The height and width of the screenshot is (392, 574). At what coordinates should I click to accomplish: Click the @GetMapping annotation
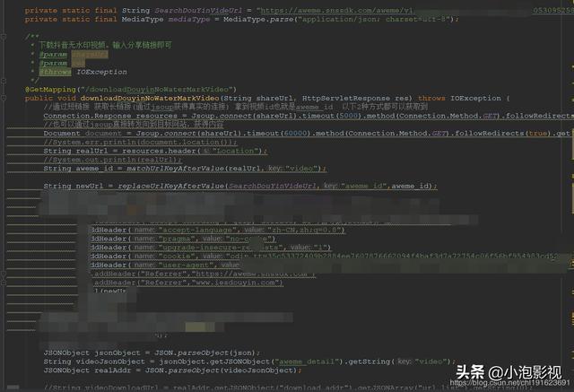[50, 90]
